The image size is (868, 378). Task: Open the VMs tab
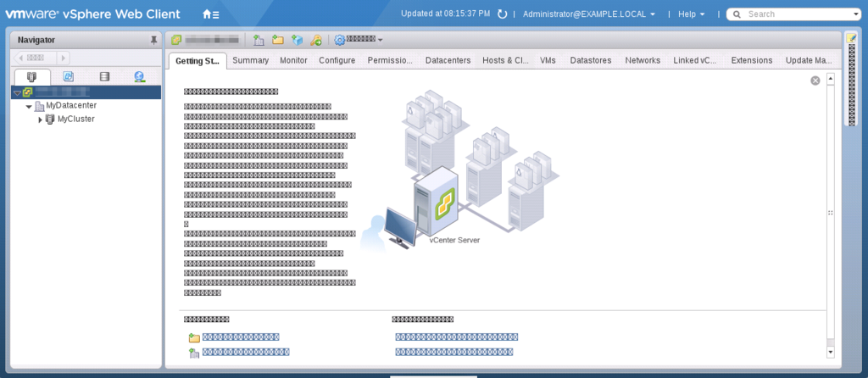[x=548, y=60]
